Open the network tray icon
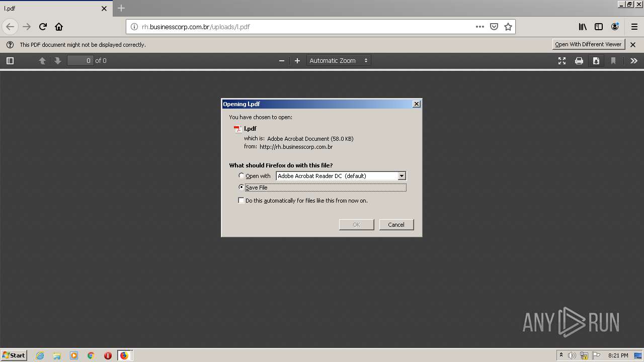 [584, 355]
